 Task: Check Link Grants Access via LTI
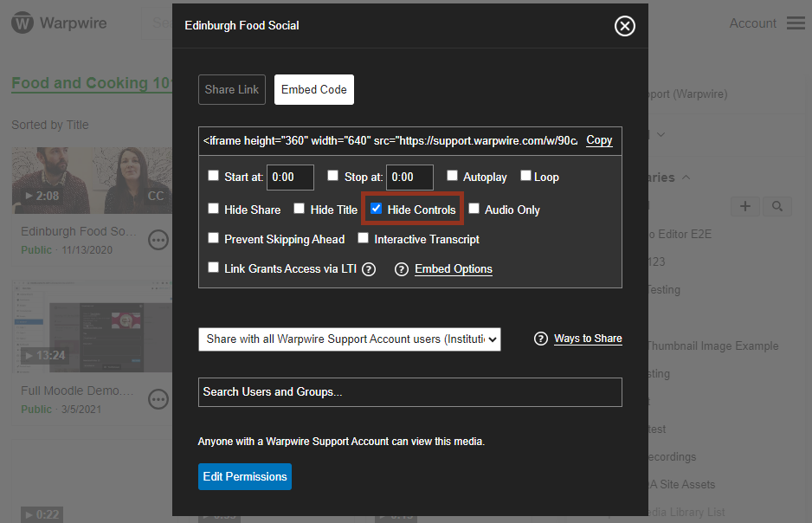pyautogui.click(x=213, y=268)
